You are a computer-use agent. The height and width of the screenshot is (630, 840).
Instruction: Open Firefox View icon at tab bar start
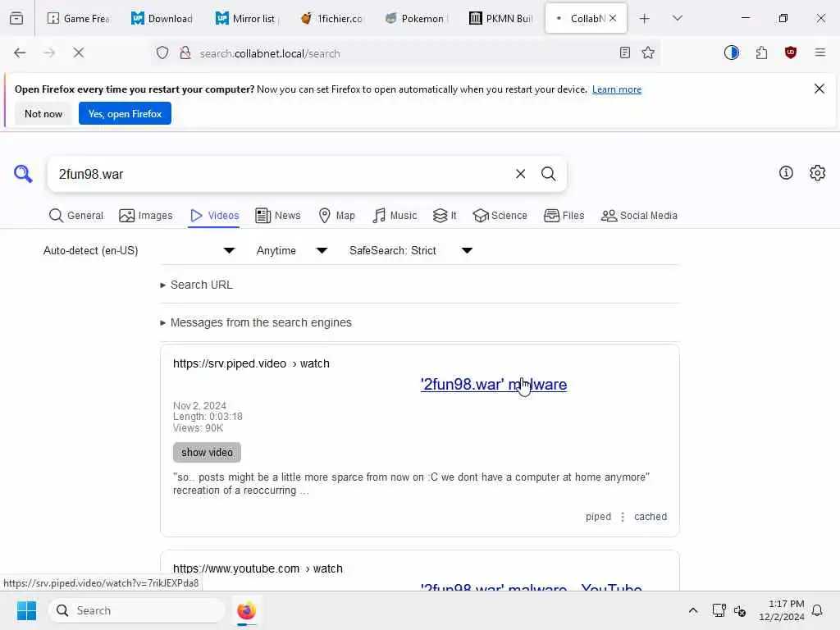[x=16, y=18]
